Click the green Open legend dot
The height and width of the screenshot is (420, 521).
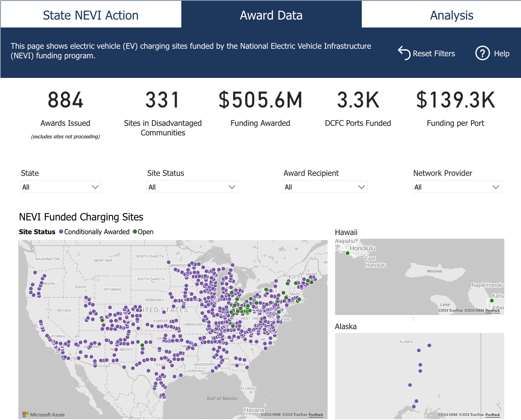(135, 232)
